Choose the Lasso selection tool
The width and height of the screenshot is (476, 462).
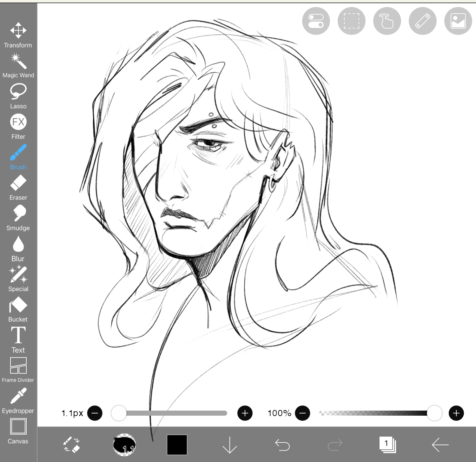coord(18,96)
